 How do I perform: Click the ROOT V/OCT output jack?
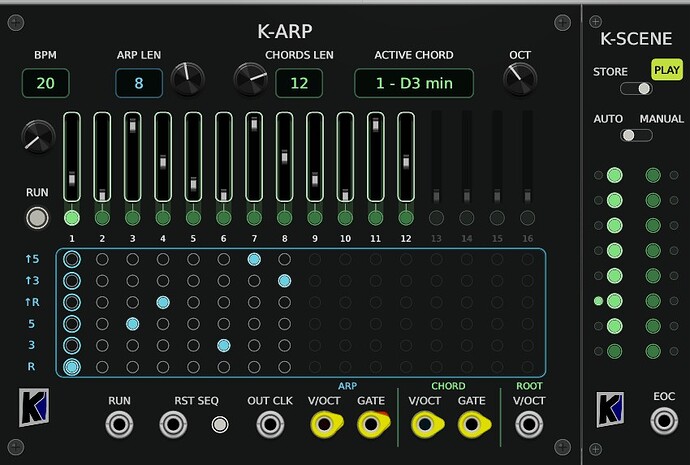click(529, 425)
